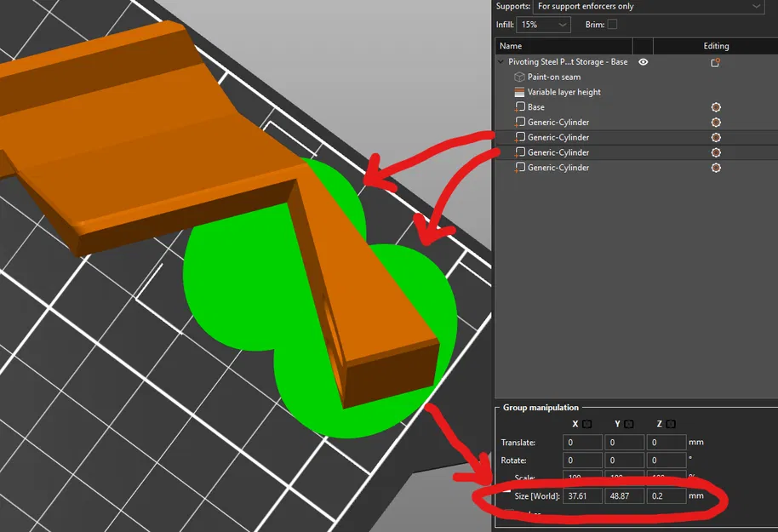778x532 pixels.
Task: Click the Rotate Z input field
Action: pyautogui.click(x=666, y=460)
